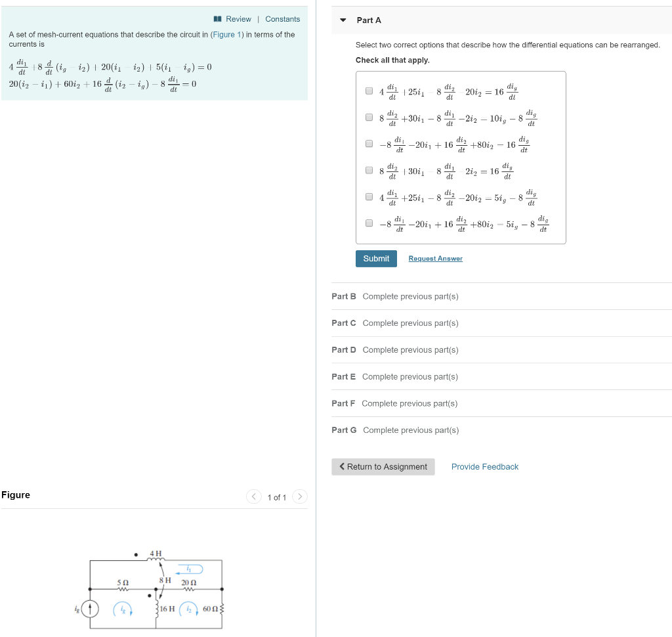Click the Review bookmark icon
Viewport: 672px width, 637px height.
(x=218, y=19)
